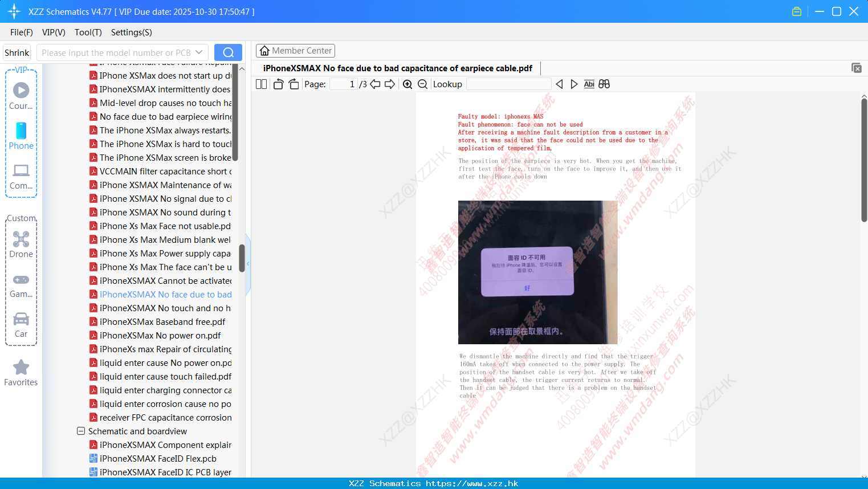Open 'iPhoneXSMAX Cannot be activated'

165,280
